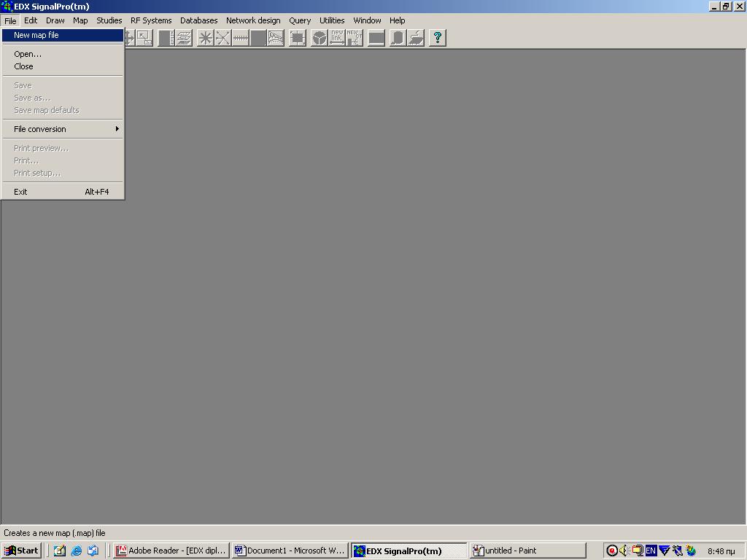The height and width of the screenshot is (560, 747).
Task: Click the three-sector circle toolbar icon
Action: click(x=320, y=38)
